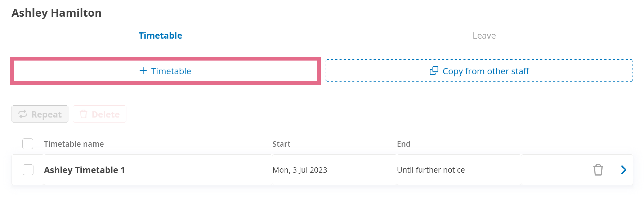Open the Ashley Timetable 1 name

(x=84, y=170)
